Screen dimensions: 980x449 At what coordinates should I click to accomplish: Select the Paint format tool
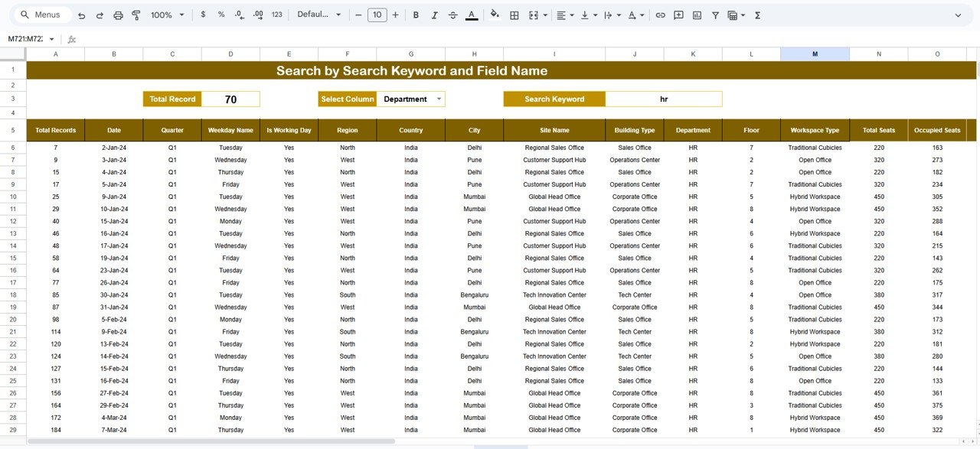click(136, 15)
